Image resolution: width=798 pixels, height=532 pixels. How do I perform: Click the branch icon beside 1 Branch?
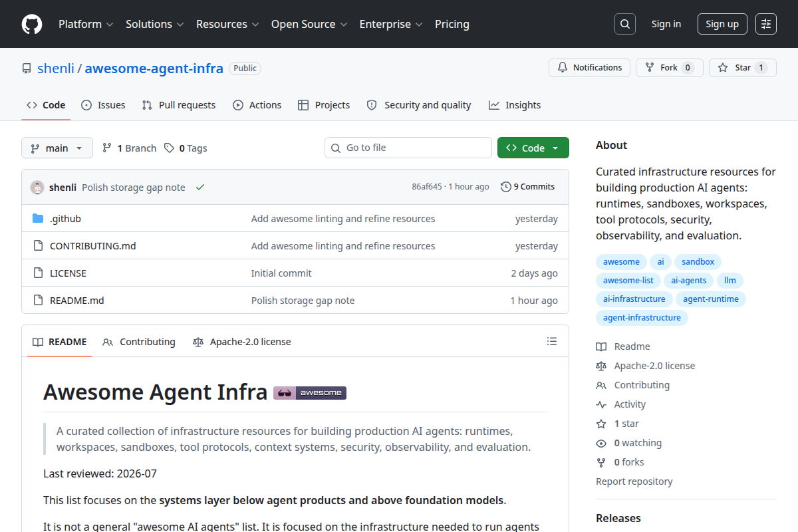point(107,148)
